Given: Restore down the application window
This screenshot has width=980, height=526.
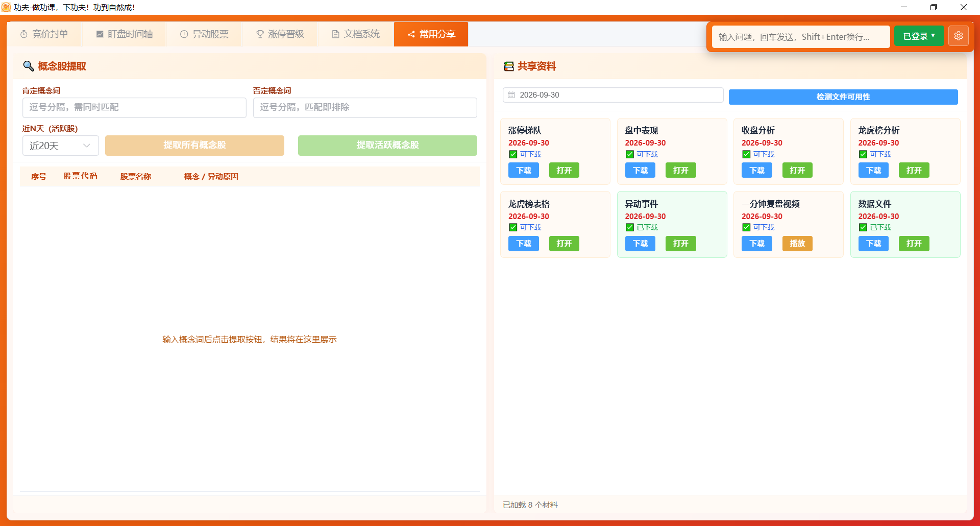Looking at the screenshot, I should (x=934, y=7).
